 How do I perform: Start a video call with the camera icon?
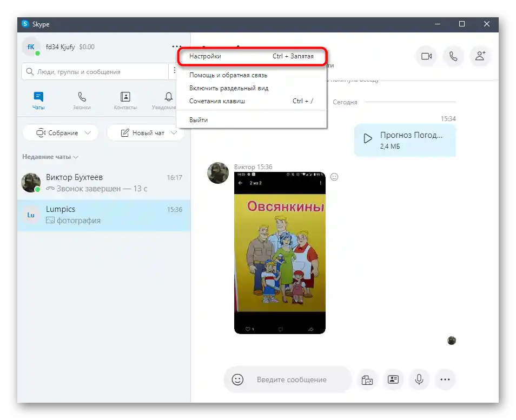click(x=427, y=56)
